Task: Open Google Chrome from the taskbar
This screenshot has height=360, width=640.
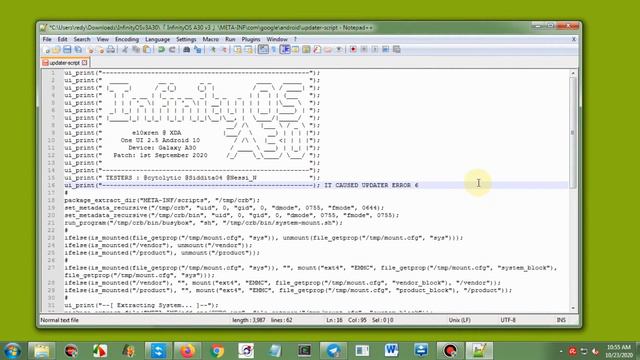Action: [x=217, y=351]
